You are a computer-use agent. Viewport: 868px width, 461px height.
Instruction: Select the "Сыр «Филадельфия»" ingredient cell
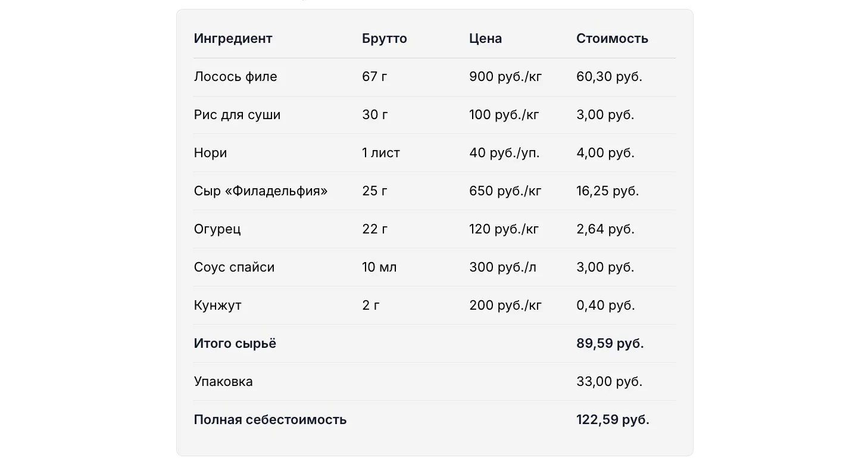click(x=261, y=191)
